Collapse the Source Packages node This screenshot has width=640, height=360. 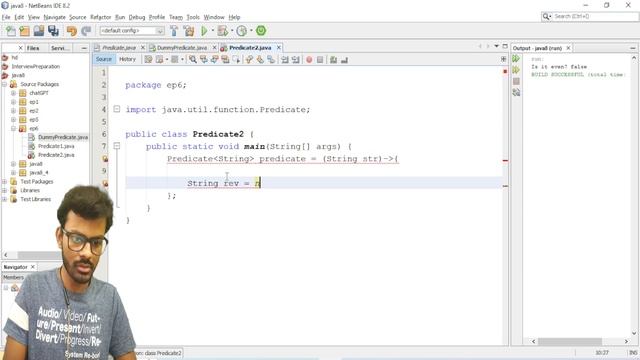click(4, 84)
